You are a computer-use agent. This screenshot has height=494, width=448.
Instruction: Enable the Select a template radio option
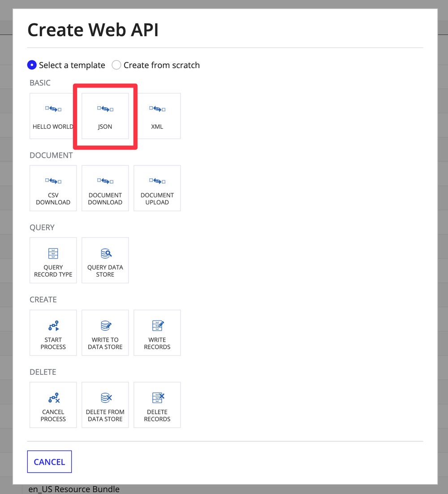(x=32, y=65)
